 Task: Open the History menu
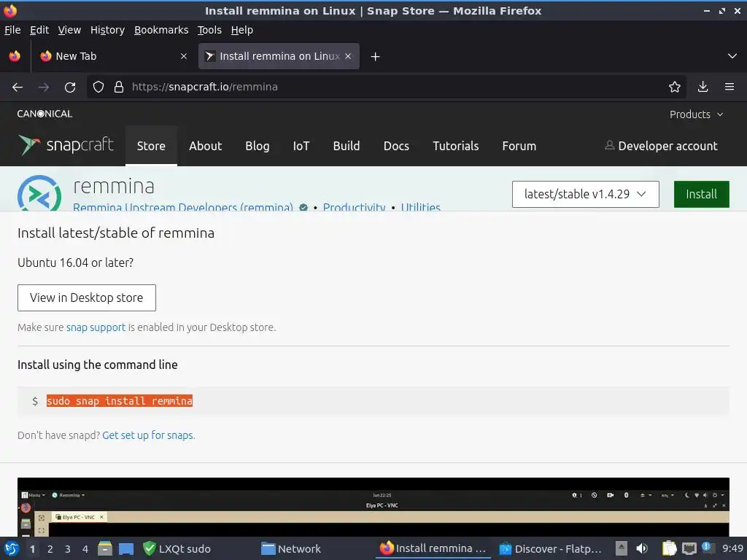[107, 30]
